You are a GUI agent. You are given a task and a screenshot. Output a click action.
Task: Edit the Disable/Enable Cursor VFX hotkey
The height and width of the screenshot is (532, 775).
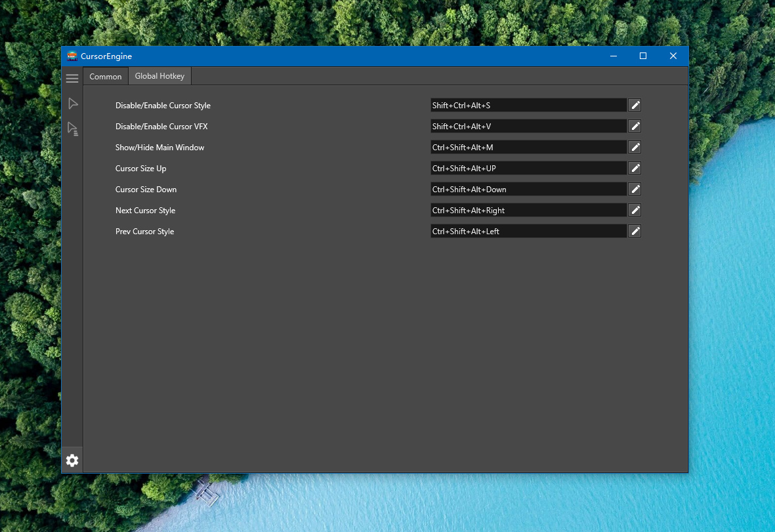click(634, 126)
